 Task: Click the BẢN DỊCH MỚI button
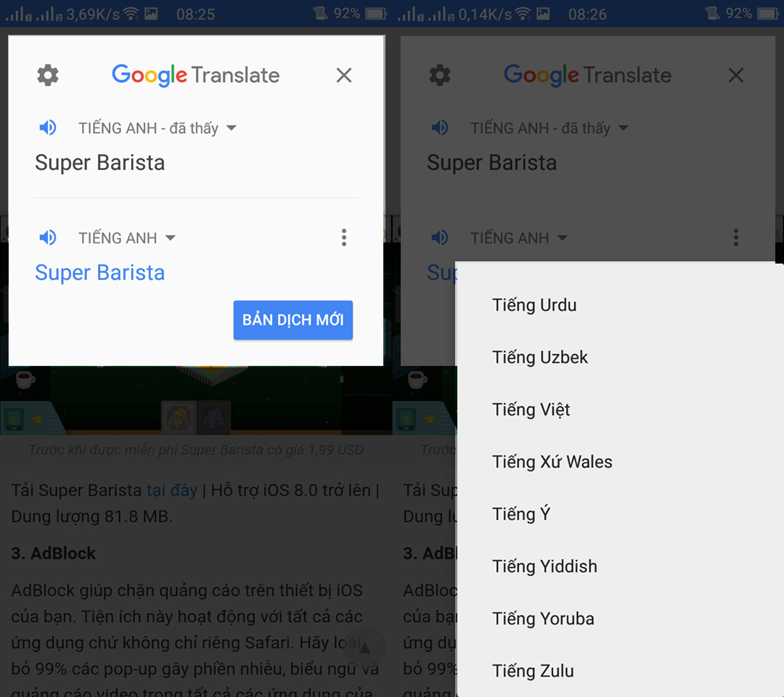tap(293, 320)
